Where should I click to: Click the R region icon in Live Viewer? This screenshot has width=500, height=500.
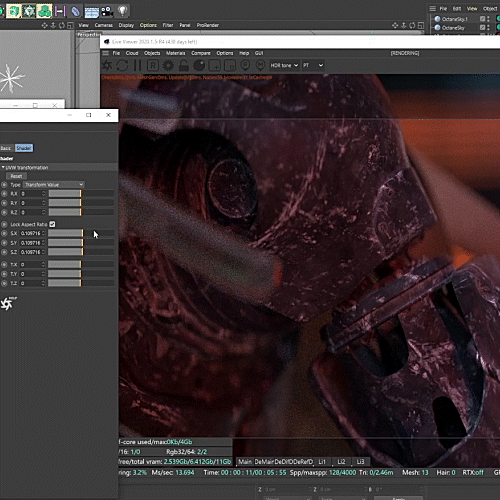pyautogui.click(x=153, y=65)
